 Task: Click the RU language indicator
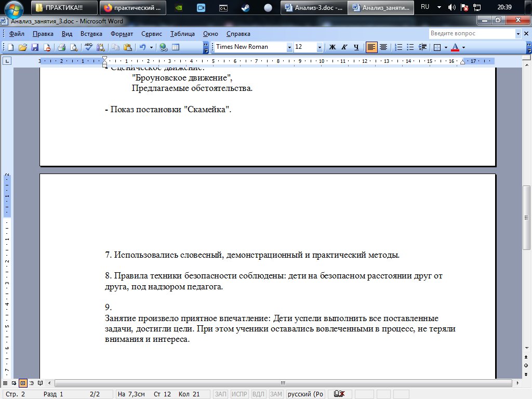coord(425,7)
